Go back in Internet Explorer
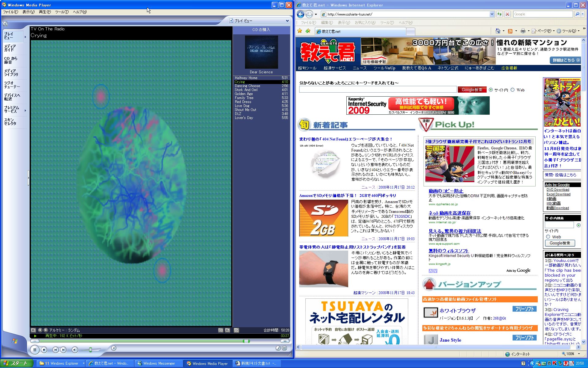Image resolution: width=588 pixels, height=368 pixels. [301, 14]
